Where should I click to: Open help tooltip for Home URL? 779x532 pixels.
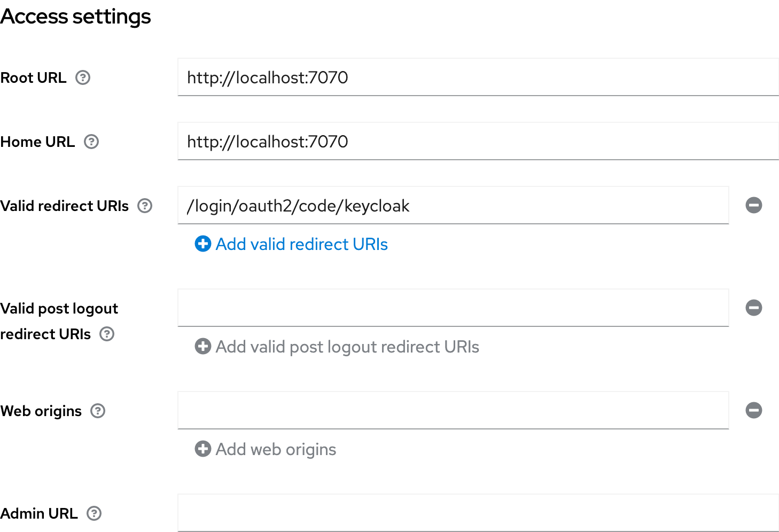(92, 142)
